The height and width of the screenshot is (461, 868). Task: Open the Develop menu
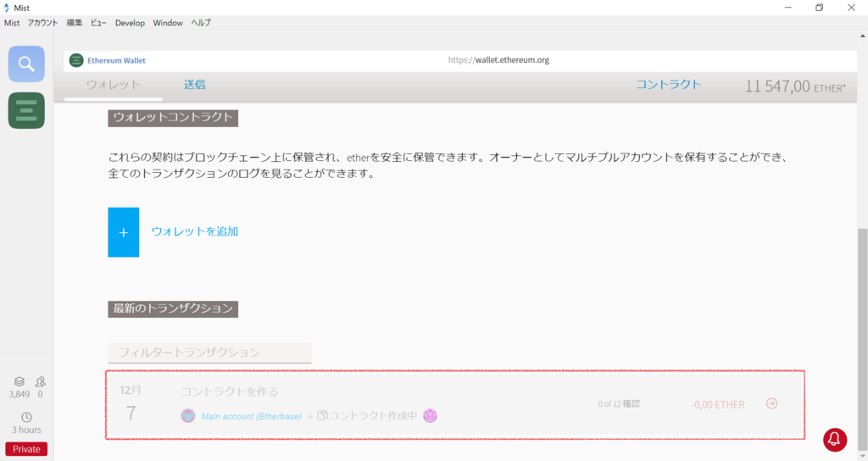coord(130,23)
